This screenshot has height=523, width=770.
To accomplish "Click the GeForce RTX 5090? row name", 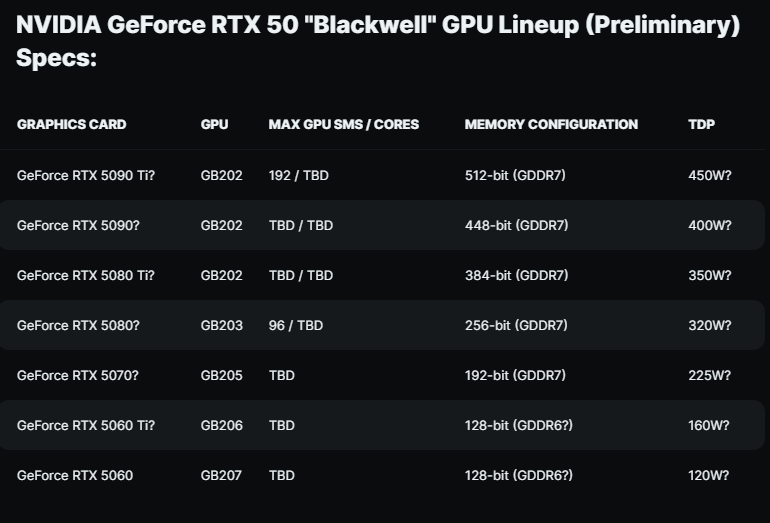I will pos(78,225).
